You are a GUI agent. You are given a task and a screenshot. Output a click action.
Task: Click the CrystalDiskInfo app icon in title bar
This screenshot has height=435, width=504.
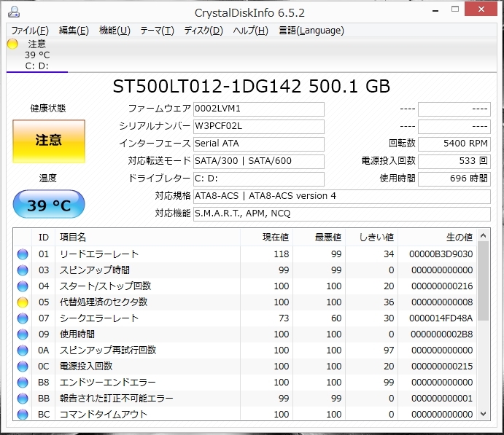14,12
